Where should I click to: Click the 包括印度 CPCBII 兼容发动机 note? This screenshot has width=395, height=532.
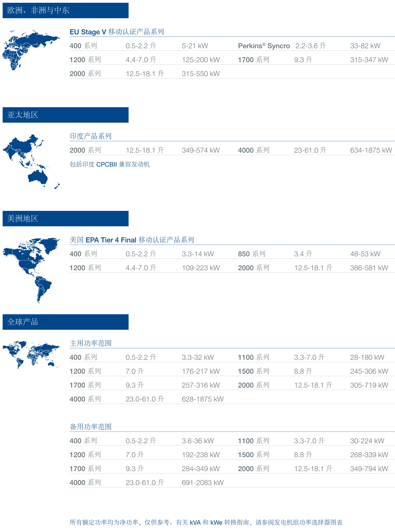[110, 164]
